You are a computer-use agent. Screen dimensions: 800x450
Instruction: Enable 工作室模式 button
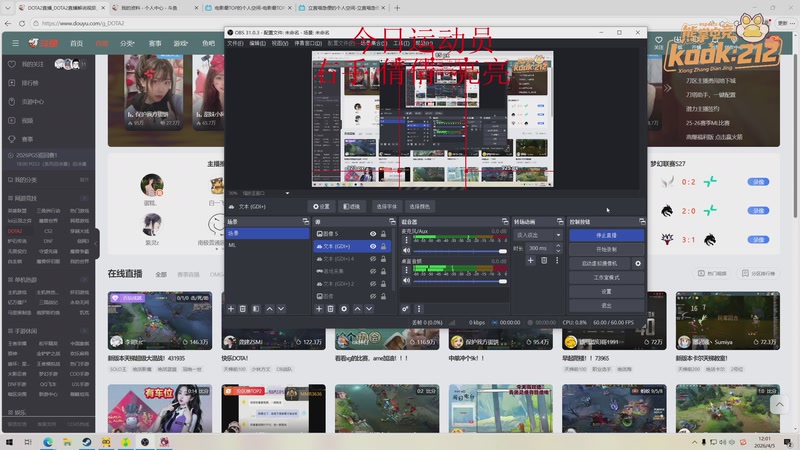606,278
